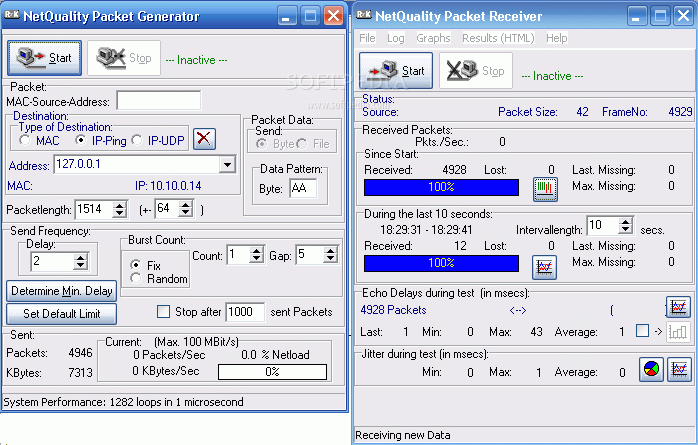Viewport: 698px width, 445px height.
Task: Click Burst Count spinner arrows
Action: pos(256,255)
